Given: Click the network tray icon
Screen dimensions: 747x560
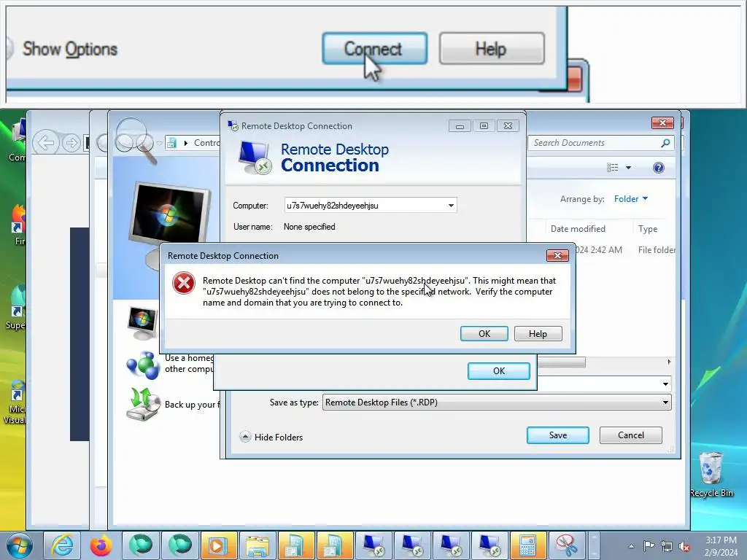Looking at the screenshot, I should click(667, 546).
